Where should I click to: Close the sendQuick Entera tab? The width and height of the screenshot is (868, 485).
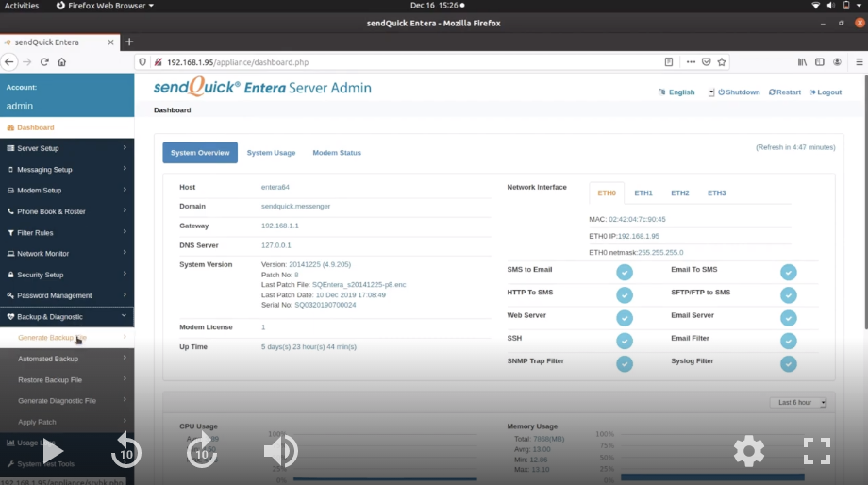[110, 42]
